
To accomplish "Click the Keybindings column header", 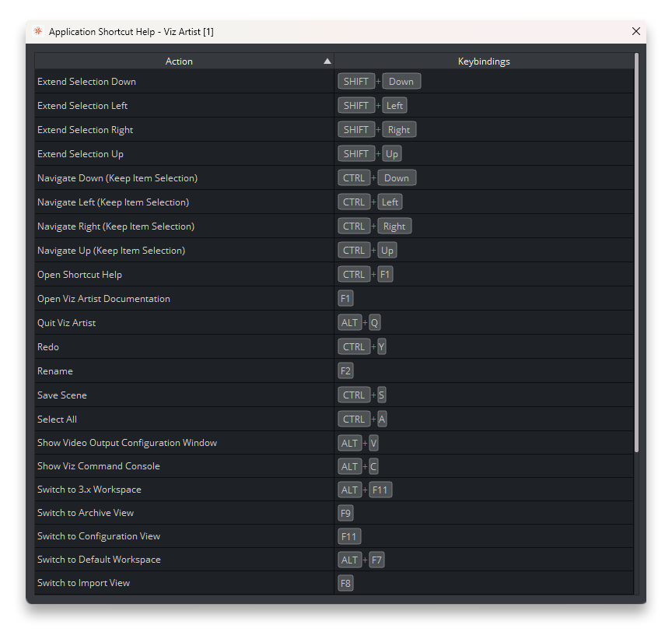I will click(484, 61).
